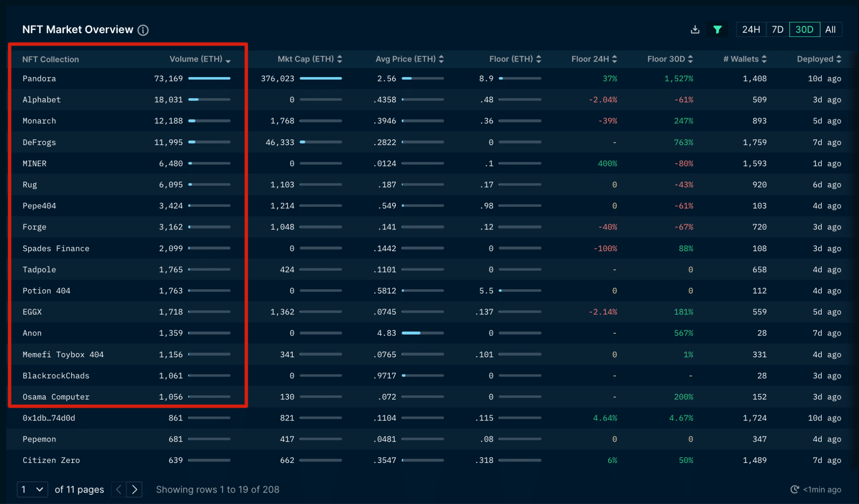Sort by Floor 30D arrows
859x504 pixels.
(x=690, y=59)
